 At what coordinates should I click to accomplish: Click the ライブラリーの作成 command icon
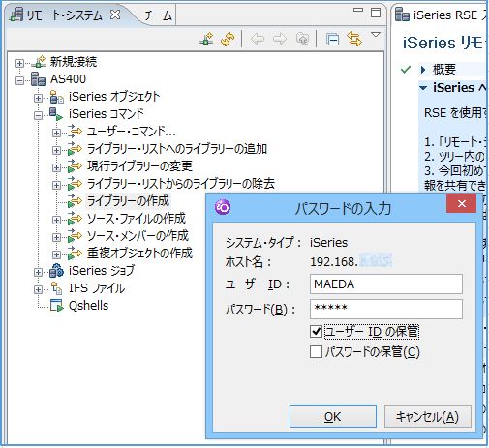coord(75,201)
